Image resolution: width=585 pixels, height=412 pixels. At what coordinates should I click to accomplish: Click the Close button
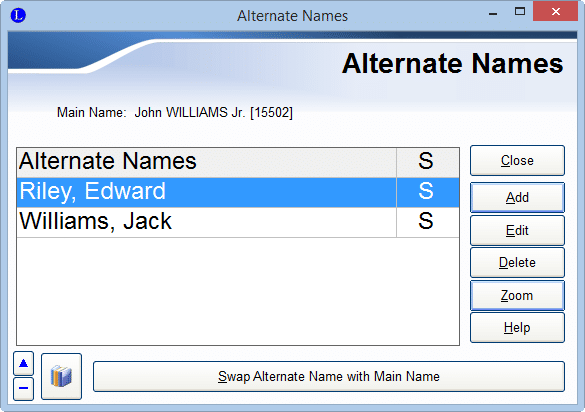click(517, 160)
